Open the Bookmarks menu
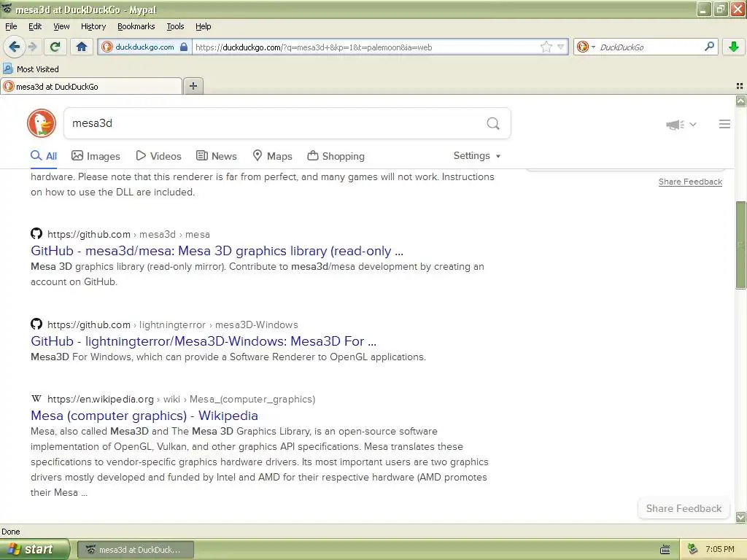 tap(136, 26)
